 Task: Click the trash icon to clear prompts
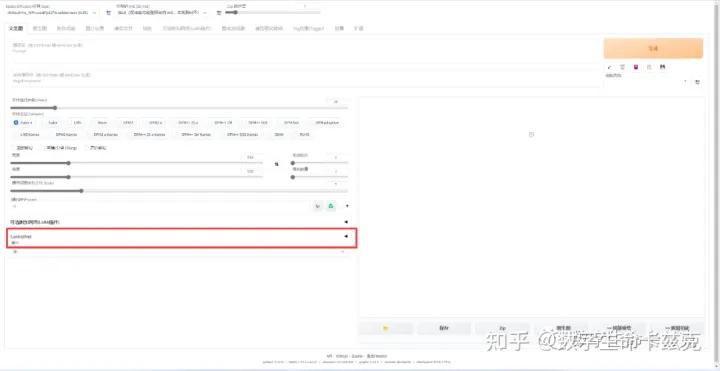[622, 67]
